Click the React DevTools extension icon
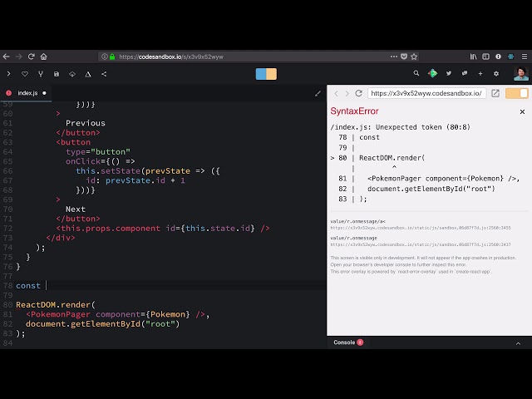This screenshot has width=532, height=399. 511,57
